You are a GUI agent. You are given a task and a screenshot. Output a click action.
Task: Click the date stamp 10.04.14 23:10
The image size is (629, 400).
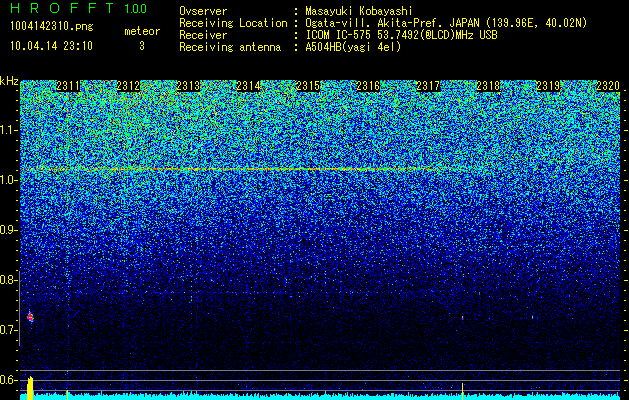51,46
